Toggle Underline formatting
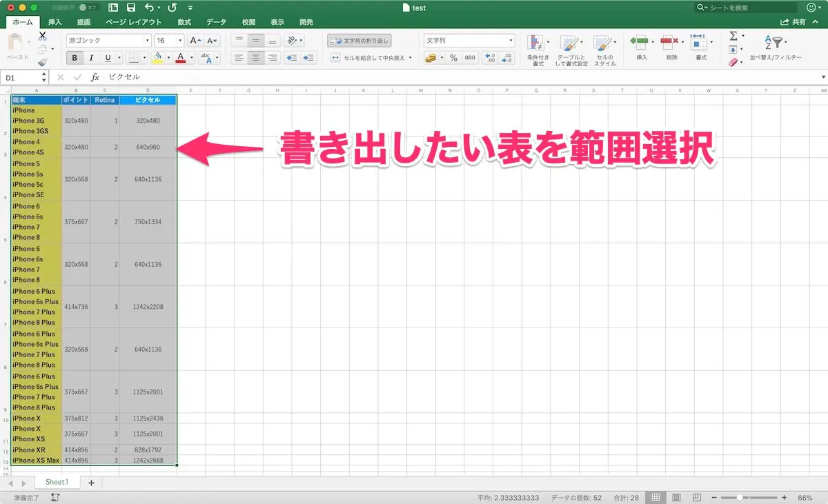The width and height of the screenshot is (828, 504). pyautogui.click(x=108, y=58)
